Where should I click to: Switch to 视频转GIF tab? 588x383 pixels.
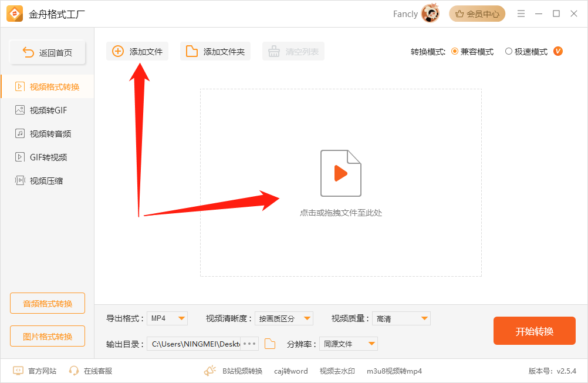click(x=48, y=110)
